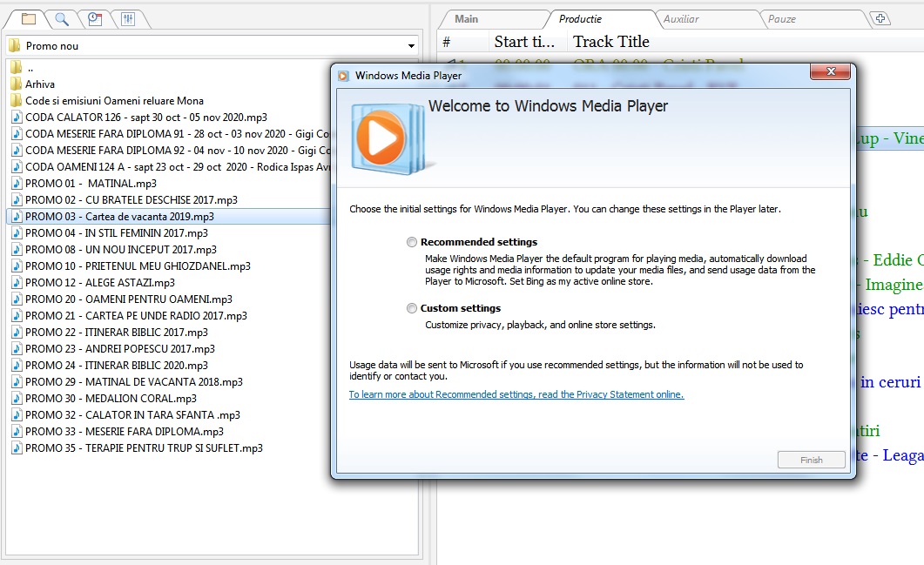Select PROMO 10 - PRIETENUL MEU GHIOZDANEL.mp3
Screen dimensions: 924x565
pyautogui.click(x=138, y=266)
